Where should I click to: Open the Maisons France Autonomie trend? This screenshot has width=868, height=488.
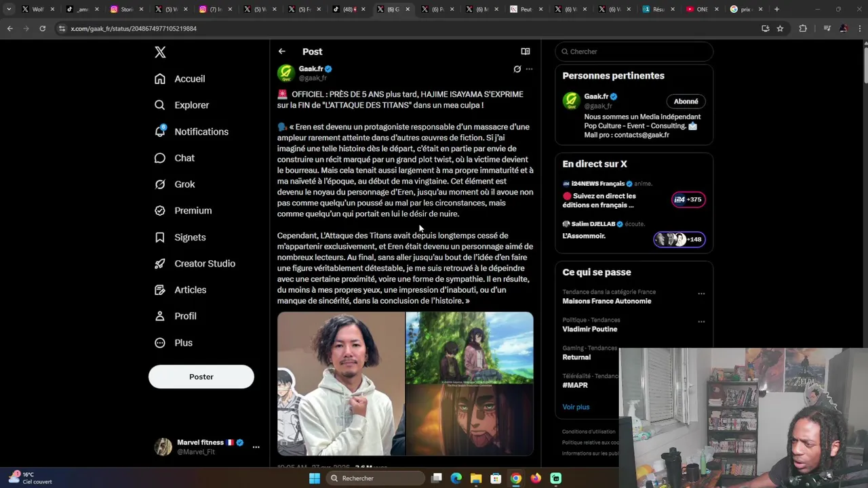[x=607, y=301]
